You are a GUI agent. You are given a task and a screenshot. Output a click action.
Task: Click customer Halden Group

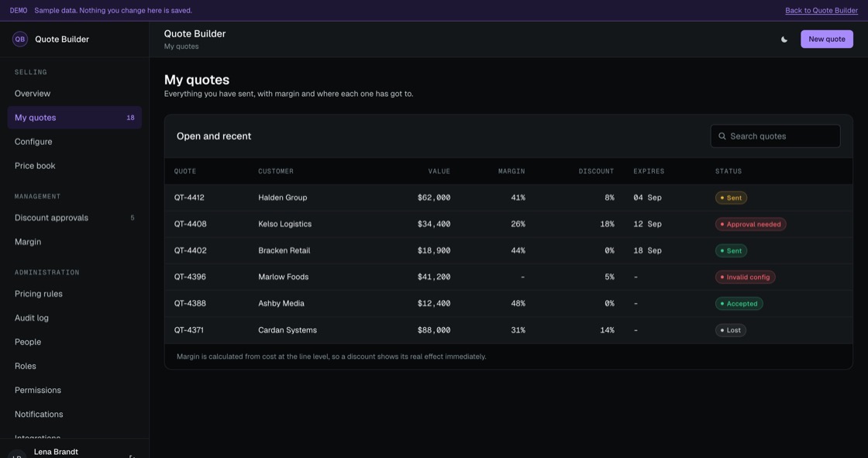(282, 198)
